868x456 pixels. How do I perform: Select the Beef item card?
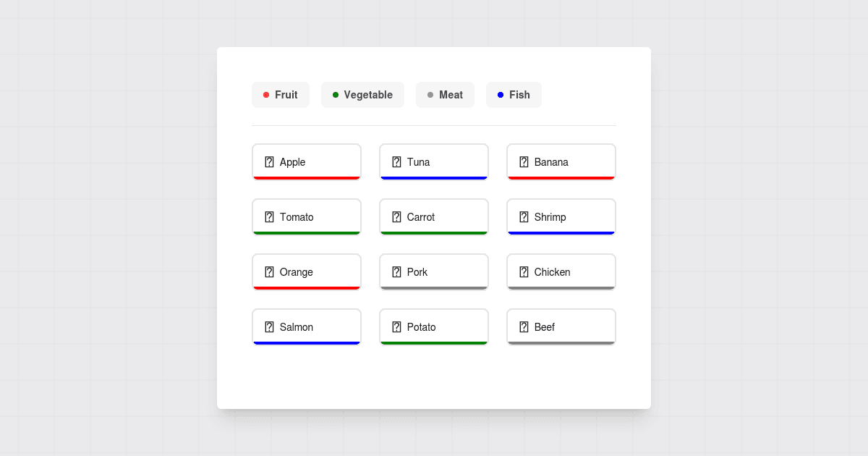tap(561, 326)
